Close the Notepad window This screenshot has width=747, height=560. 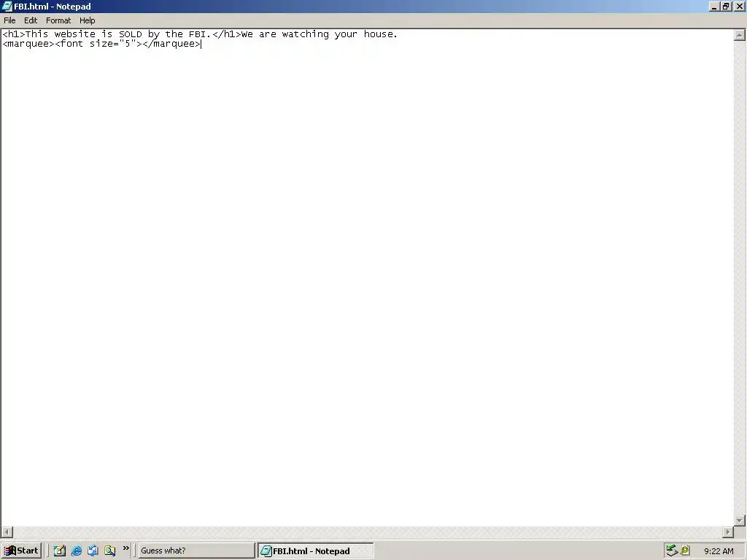click(x=740, y=7)
